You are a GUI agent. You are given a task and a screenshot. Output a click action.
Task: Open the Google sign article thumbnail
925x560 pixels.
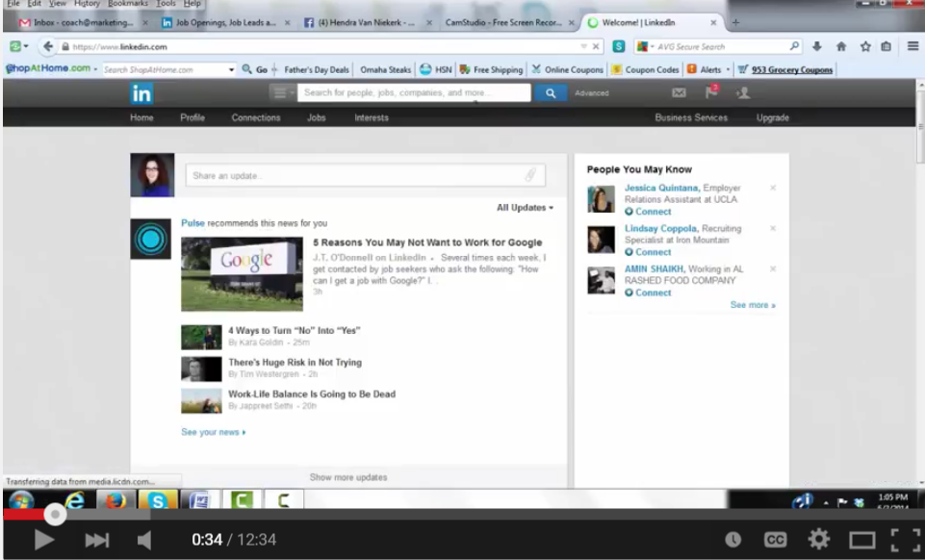click(242, 273)
